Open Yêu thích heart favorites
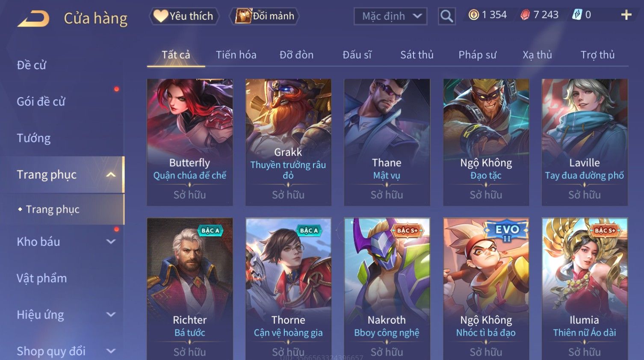The width and height of the screenshot is (644, 360). pos(184,16)
